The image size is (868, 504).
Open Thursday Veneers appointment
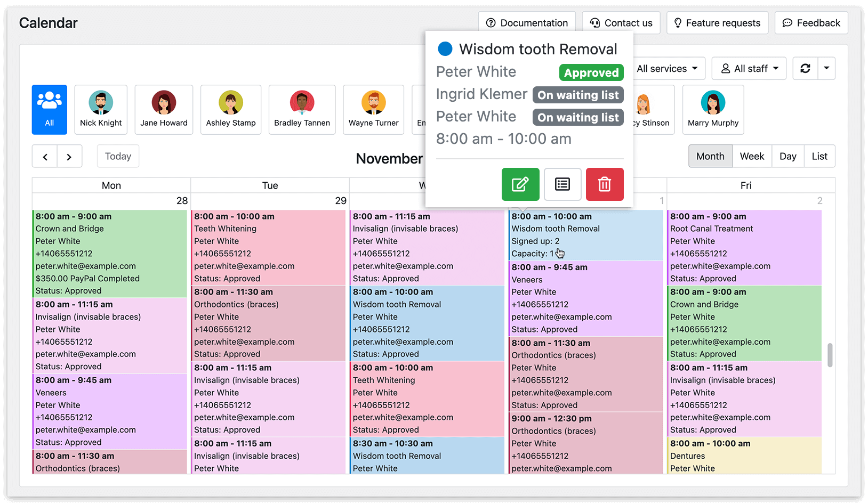click(585, 298)
